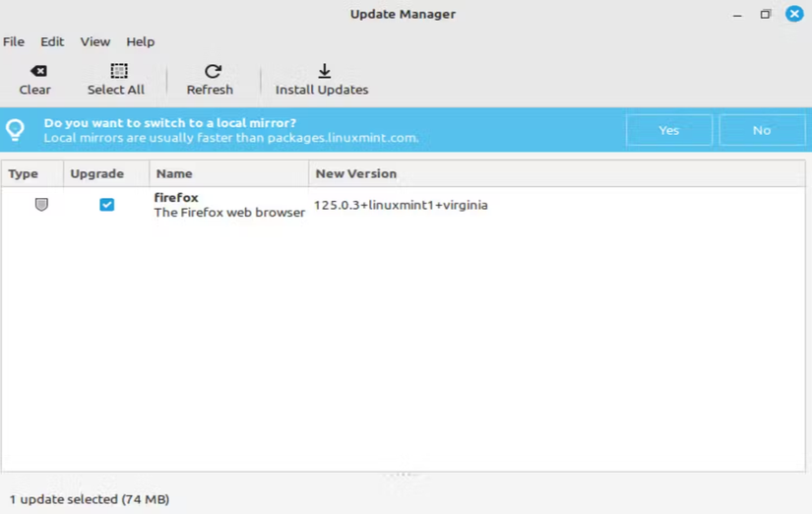Click the shield type icon for firefox
The image size is (812, 514).
click(x=41, y=205)
